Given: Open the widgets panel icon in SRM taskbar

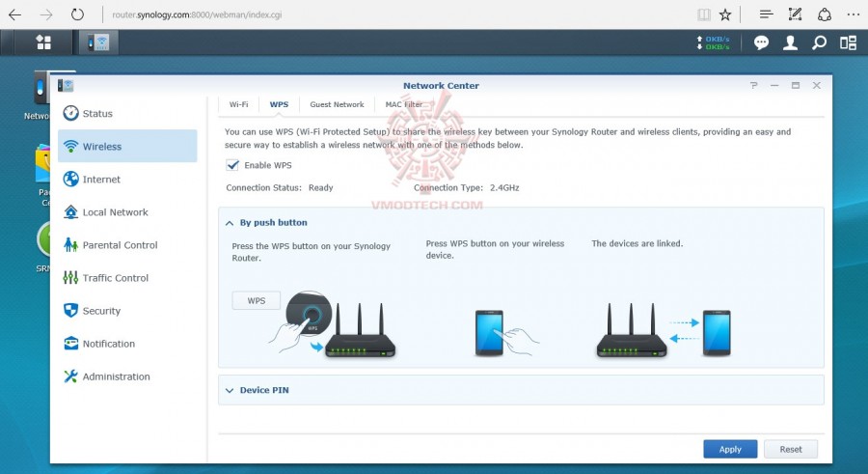Looking at the screenshot, I should [848, 42].
